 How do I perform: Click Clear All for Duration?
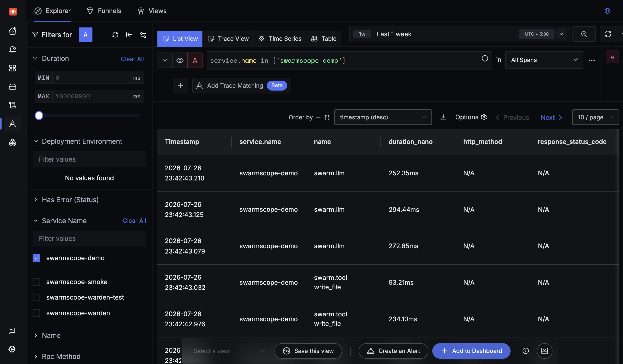pyautogui.click(x=132, y=59)
